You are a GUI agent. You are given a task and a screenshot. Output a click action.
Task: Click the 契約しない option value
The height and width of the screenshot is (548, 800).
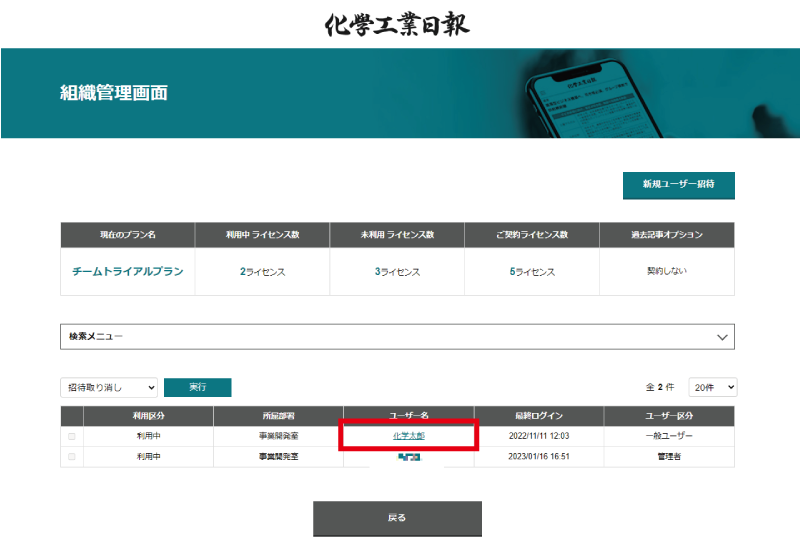pyautogui.click(x=667, y=271)
